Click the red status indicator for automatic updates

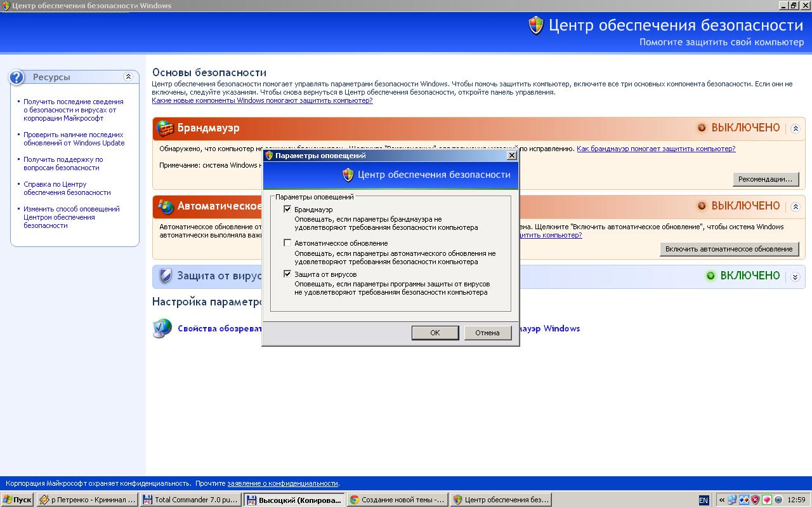(x=702, y=206)
